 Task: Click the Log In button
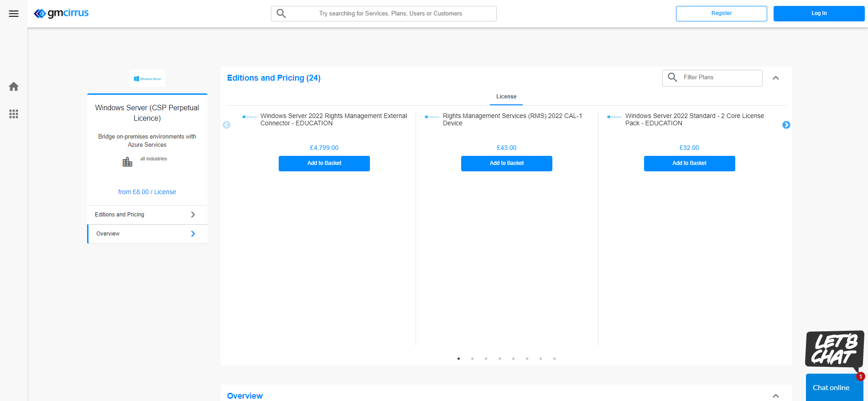(819, 14)
